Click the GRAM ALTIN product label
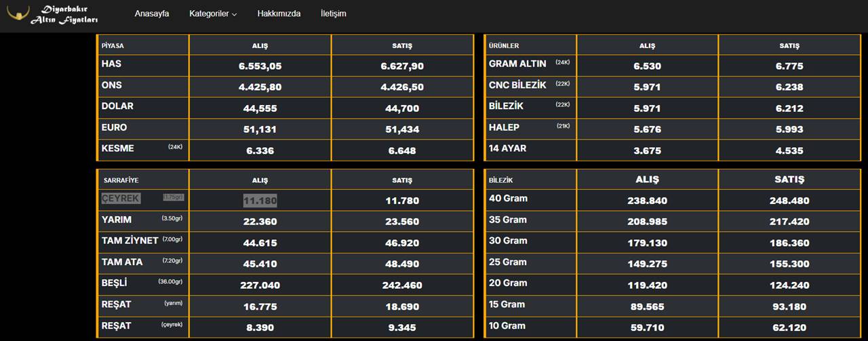 [x=517, y=64]
